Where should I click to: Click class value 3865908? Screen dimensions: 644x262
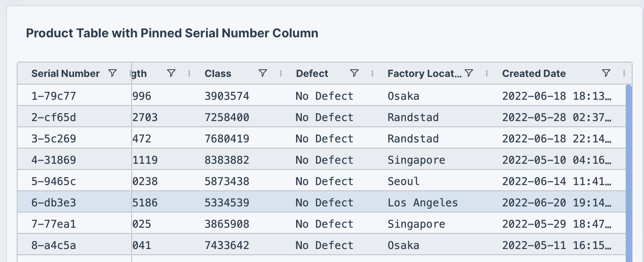[x=227, y=224]
